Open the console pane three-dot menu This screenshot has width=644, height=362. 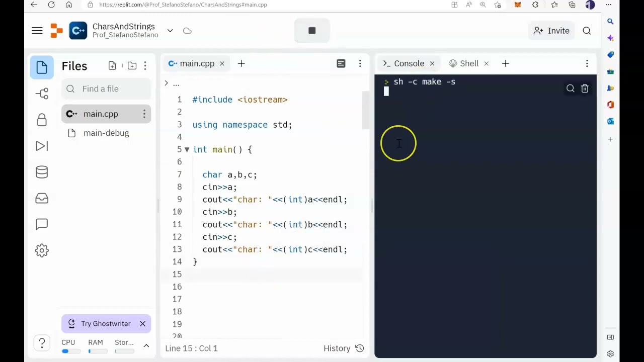587,64
